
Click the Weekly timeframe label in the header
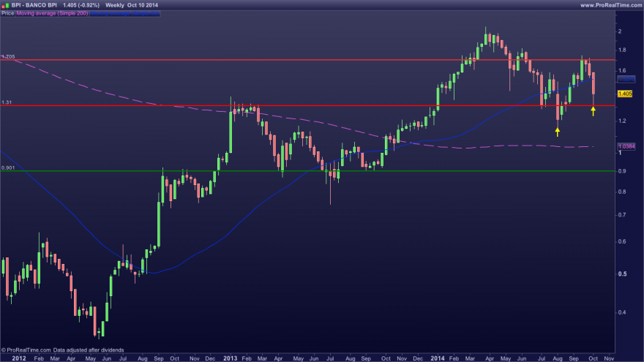click(115, 5)
